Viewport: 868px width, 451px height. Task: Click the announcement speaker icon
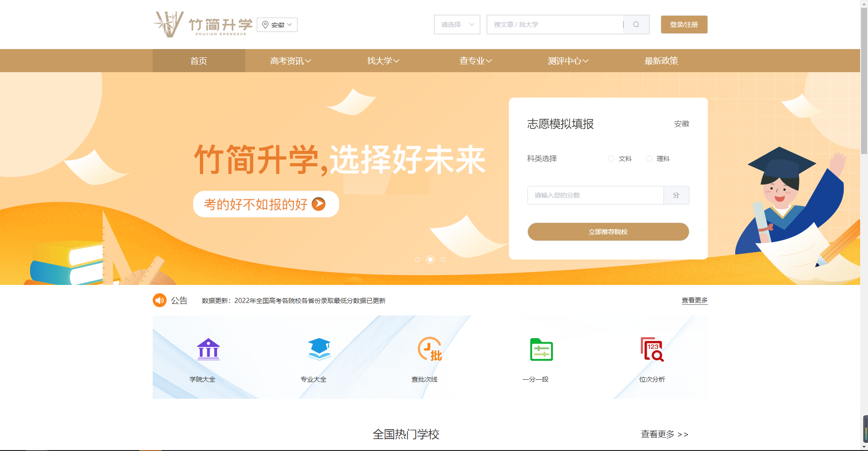[x=159, y=300]
